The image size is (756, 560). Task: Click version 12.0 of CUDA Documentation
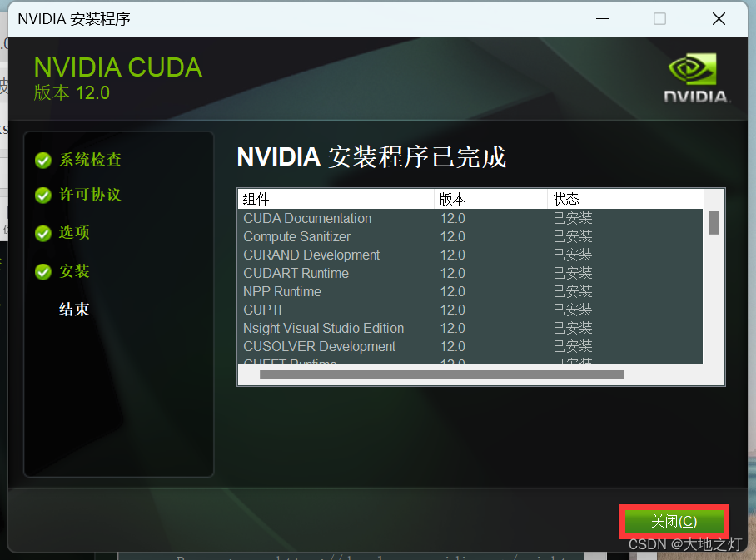[x=452, y=218]
